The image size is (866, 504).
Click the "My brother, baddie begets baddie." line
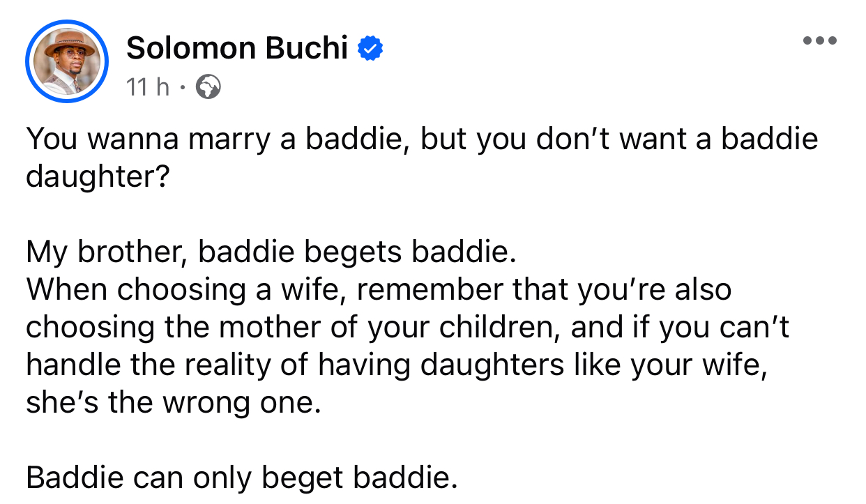[x=271, y=252]
